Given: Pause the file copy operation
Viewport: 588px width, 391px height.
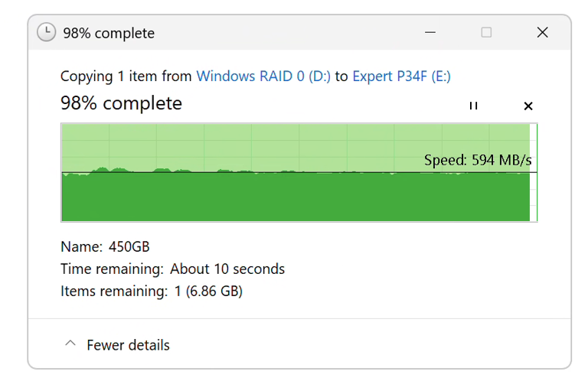Looking at the screenshot, I should (x=473, y=106).
